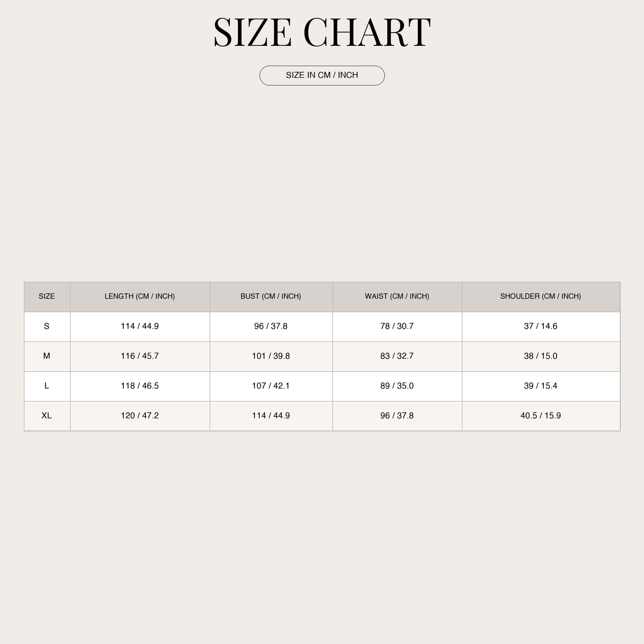Screen dimensions: 644x644
Task: Click the XL size row label
Action: pos(47,416)
